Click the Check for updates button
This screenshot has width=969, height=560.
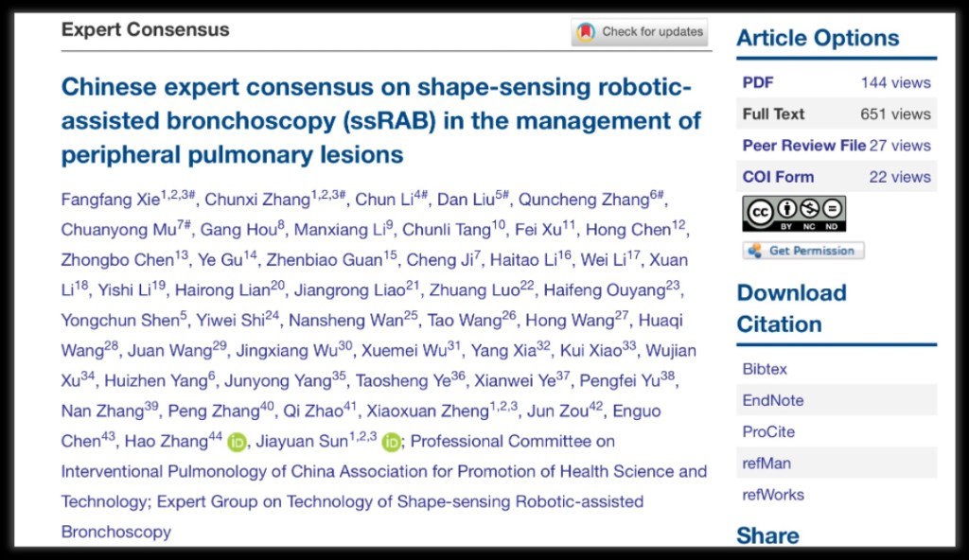640,31
